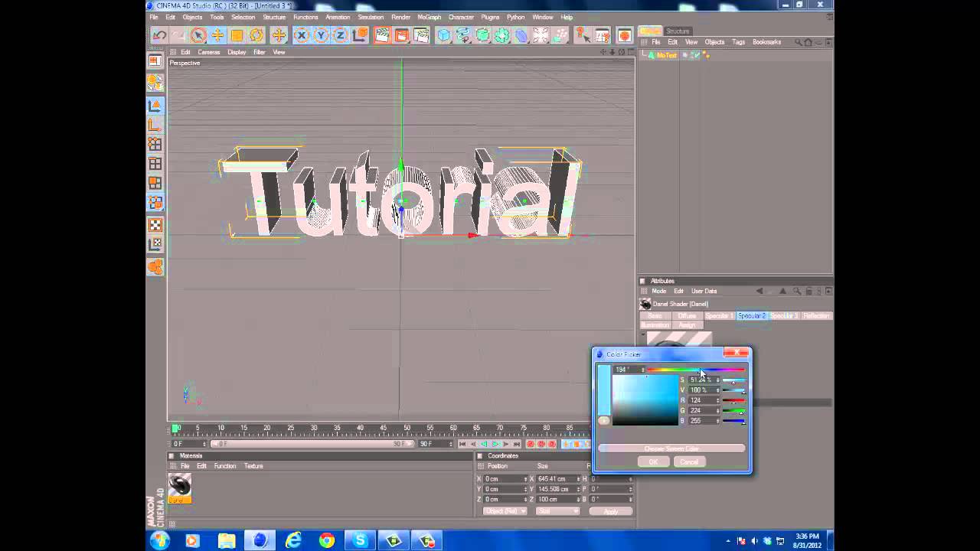Switch to Polygons mode in left palette
The image size is (980, 551).
tap(155, 183)
